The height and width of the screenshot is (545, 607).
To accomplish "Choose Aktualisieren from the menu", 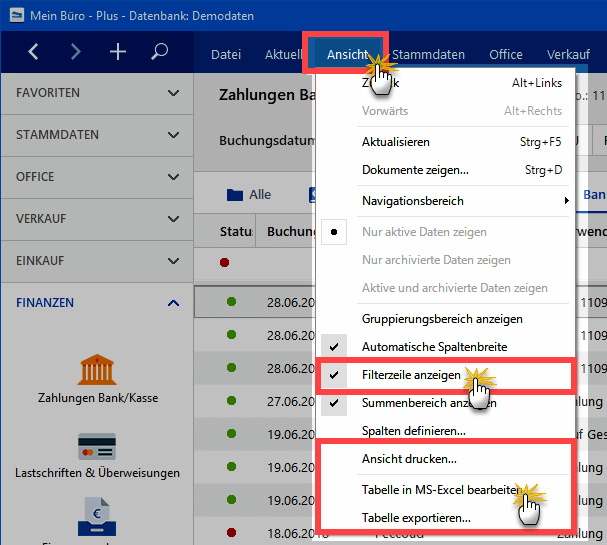I will click(444, 142).
